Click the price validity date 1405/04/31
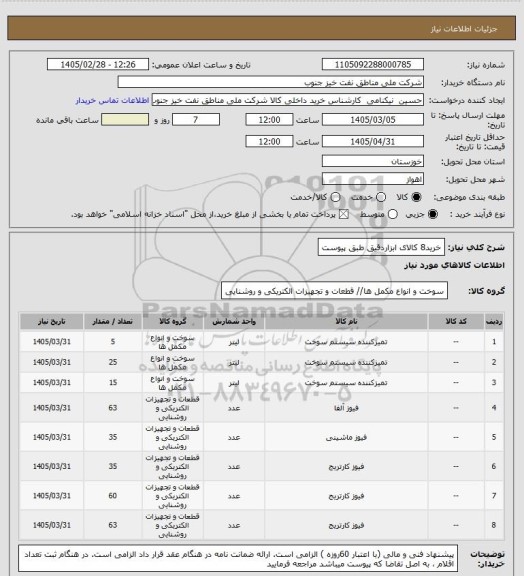 point(373,141)
